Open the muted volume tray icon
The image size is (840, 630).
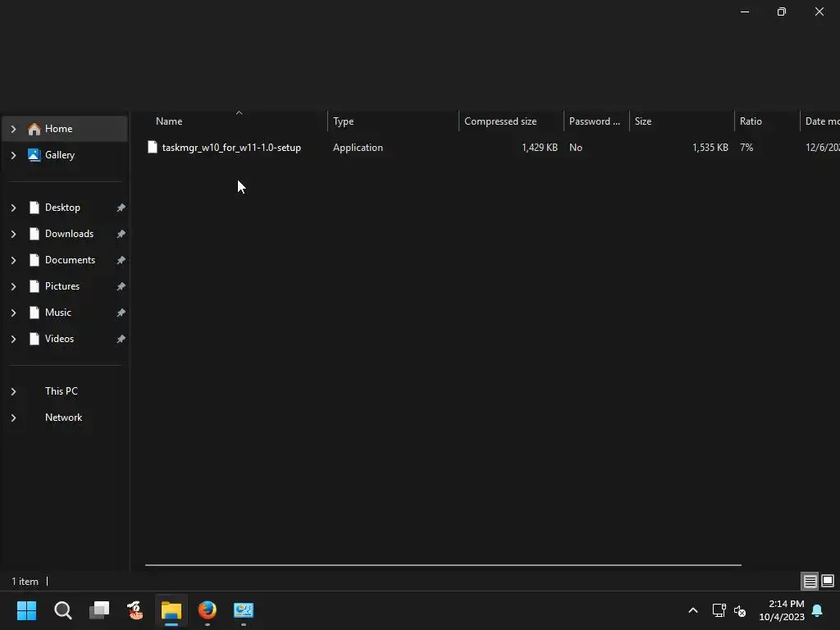click(740, 610)
